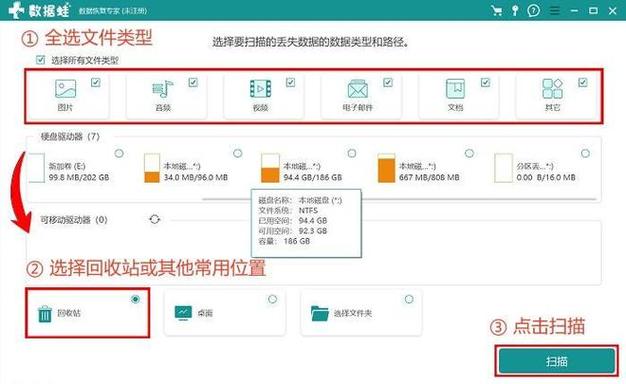Toggle the 选择所有文件类型 checkbox
The height and width of the screenshot is (384, 626).
40,60
